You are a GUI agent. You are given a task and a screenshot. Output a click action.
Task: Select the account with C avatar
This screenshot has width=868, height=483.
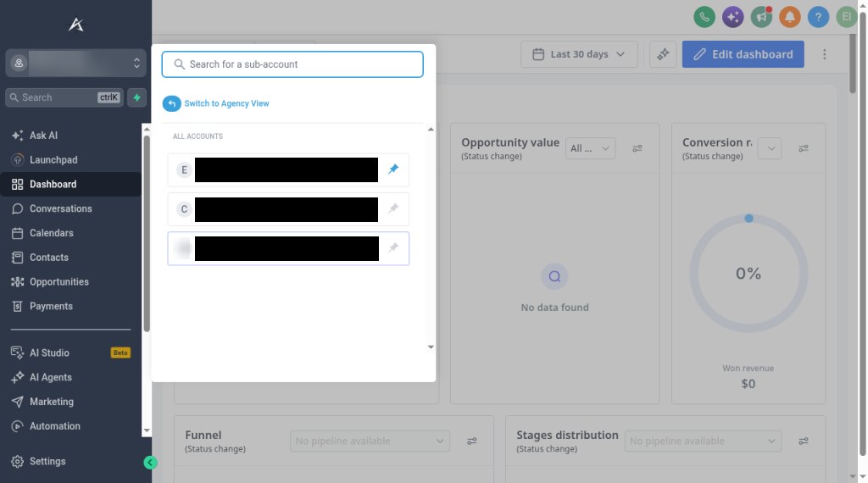[288, 209]
